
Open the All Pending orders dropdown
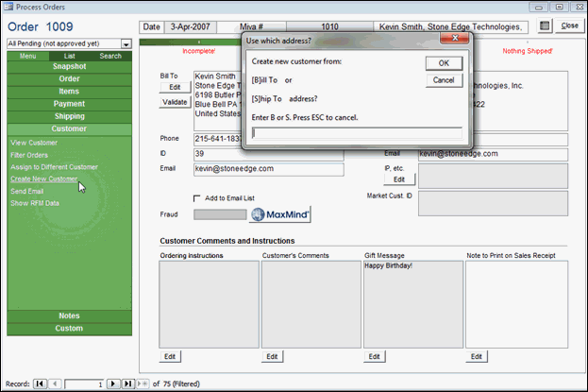[x=126, y=44]
